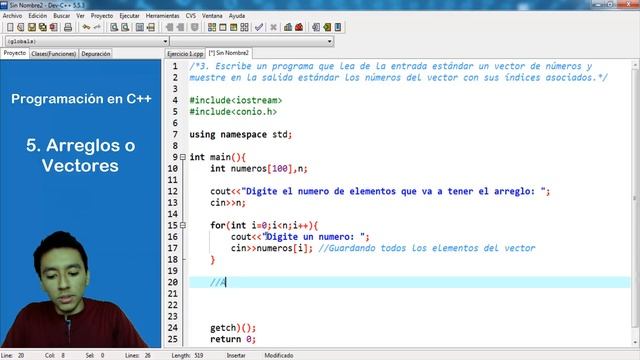640x360 pixels.
Task: Click the Profile analysis chart icon
Action: [x=288, y=27]
